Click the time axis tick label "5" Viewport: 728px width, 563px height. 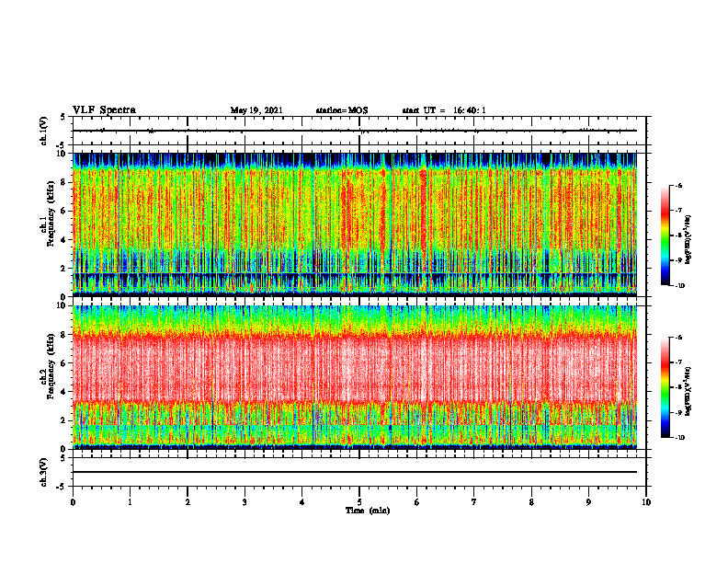click(359, 502)
